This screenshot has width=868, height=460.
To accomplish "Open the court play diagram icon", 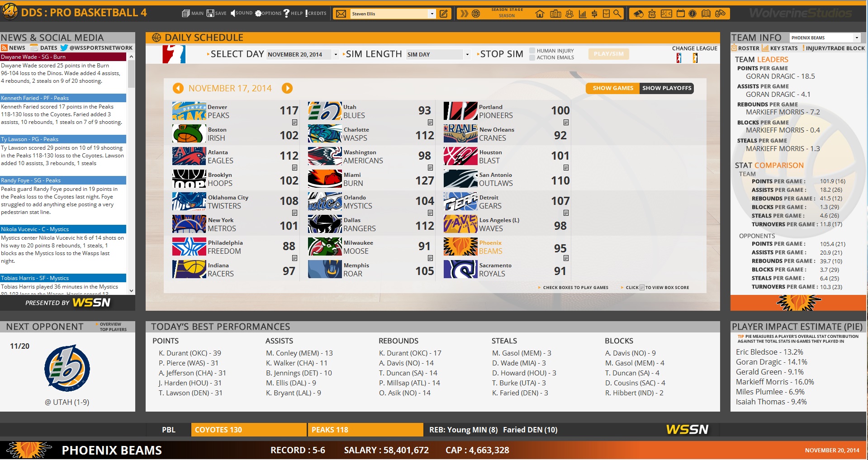I will point(666,14).
